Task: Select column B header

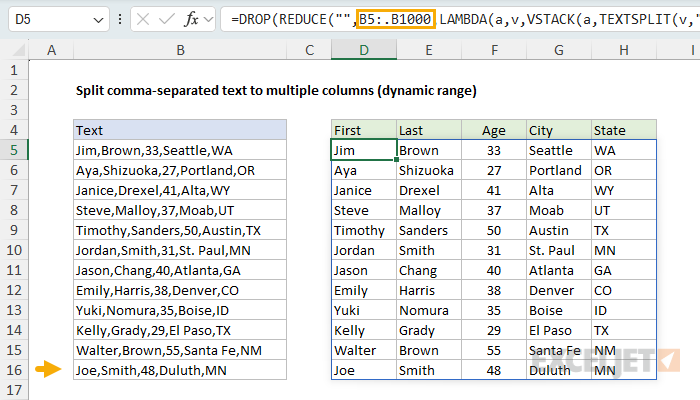Action: pos(180,50)
